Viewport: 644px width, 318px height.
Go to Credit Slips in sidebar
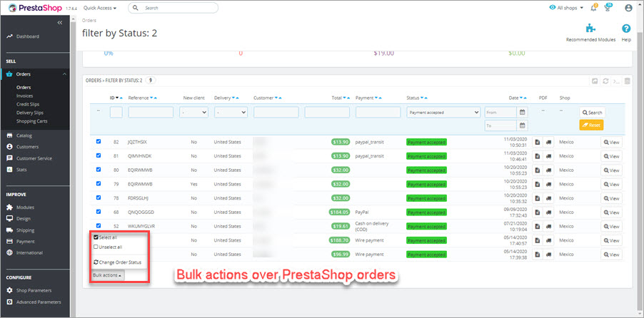(x=28, y=104)
